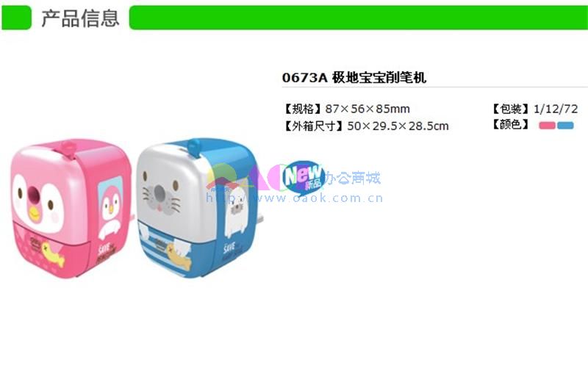Click the 颜色 label
Screen dimensions: 588x371
tap(510, 125)
